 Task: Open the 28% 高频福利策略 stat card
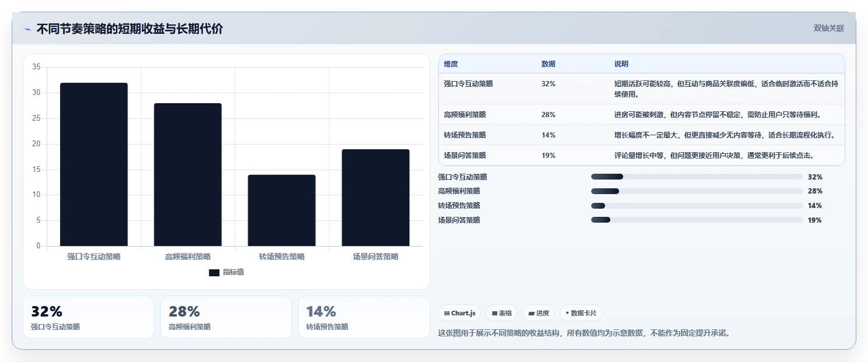tap(226, 317)
